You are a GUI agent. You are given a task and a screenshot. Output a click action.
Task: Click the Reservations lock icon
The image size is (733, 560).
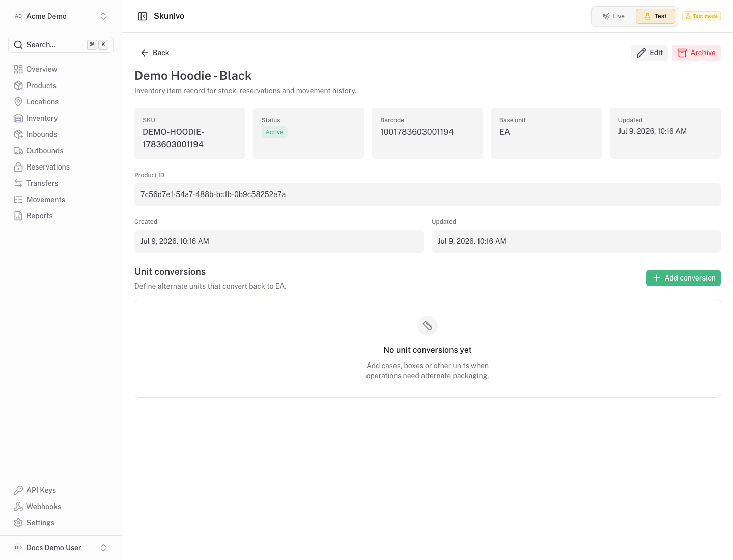click(x=18, y=167)
